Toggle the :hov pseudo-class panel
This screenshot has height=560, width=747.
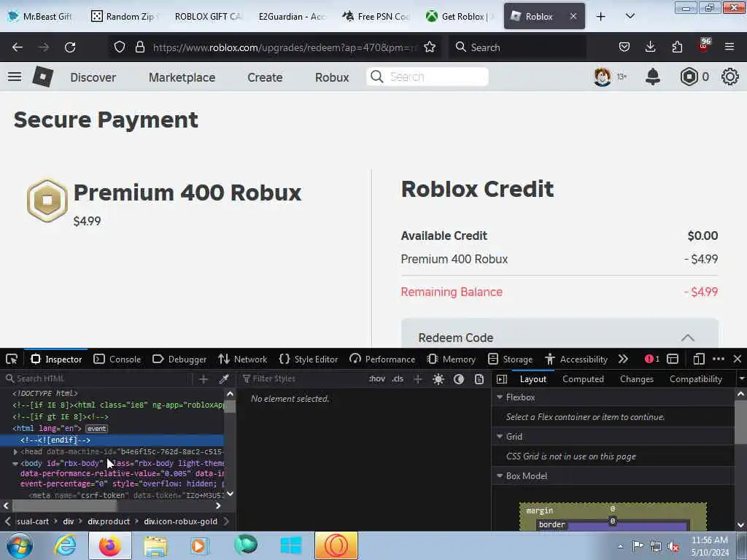click(x=377, y=379)
